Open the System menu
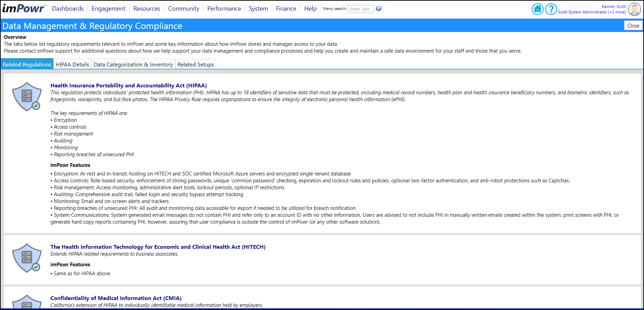 click(258, 9)
